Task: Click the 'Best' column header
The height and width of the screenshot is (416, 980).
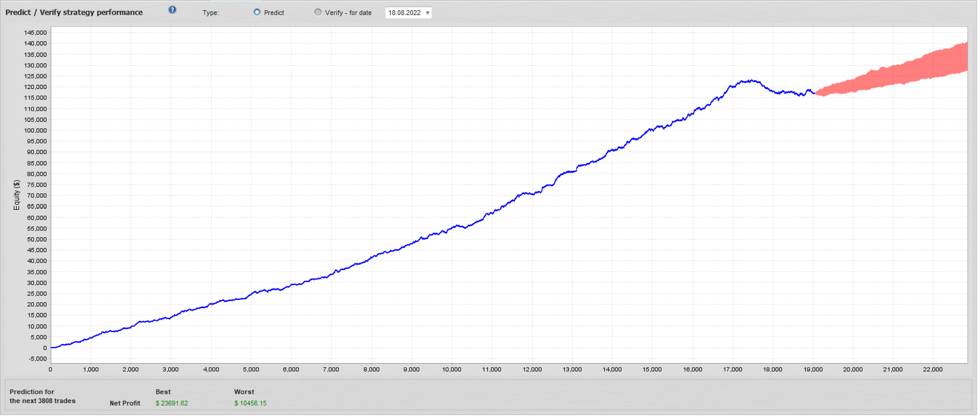Action: [x=163, y=392]
